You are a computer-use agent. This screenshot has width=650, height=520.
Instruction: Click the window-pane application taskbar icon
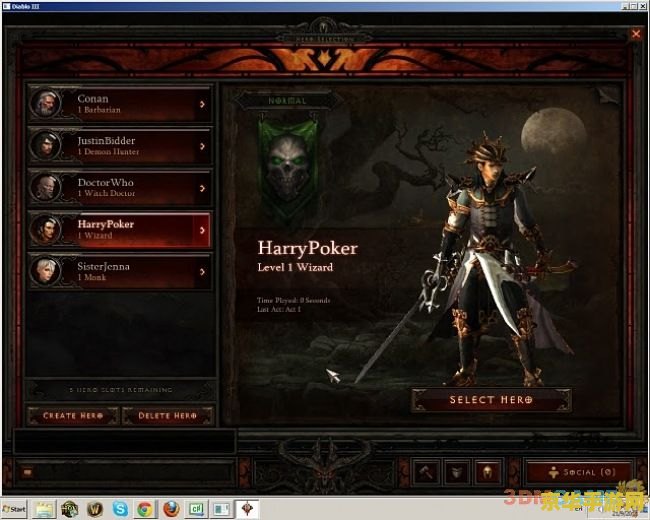point(221,509)
